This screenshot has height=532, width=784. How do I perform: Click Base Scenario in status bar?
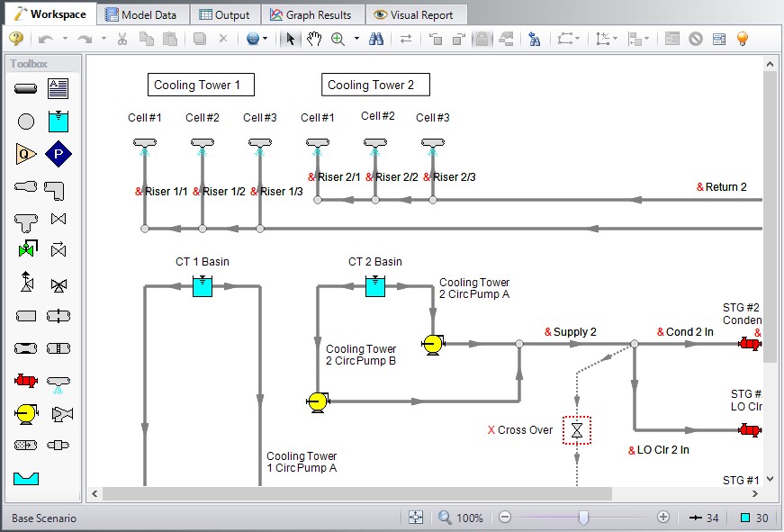44,518
